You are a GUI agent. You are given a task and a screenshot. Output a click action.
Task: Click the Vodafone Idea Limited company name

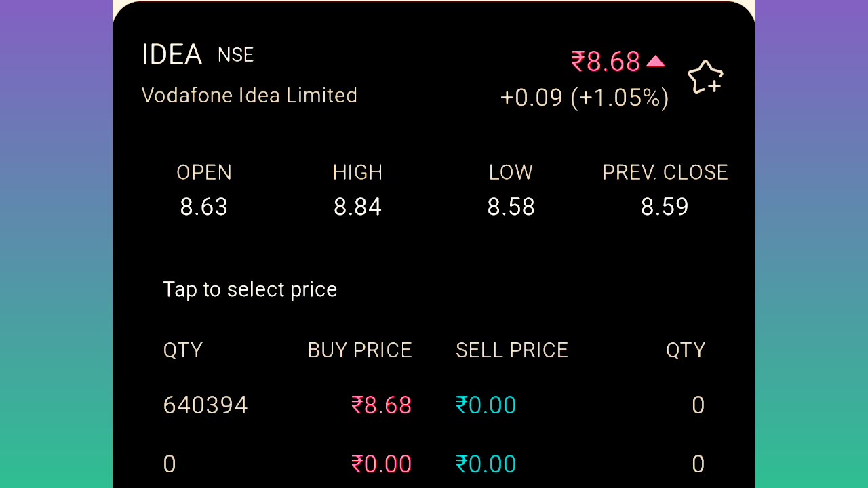pos(249,96)
